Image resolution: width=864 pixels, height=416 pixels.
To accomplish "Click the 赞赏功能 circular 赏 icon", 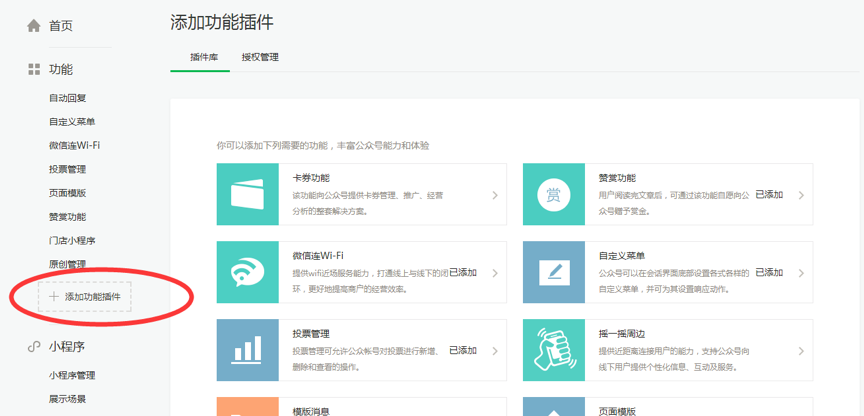I will [554, 195].
